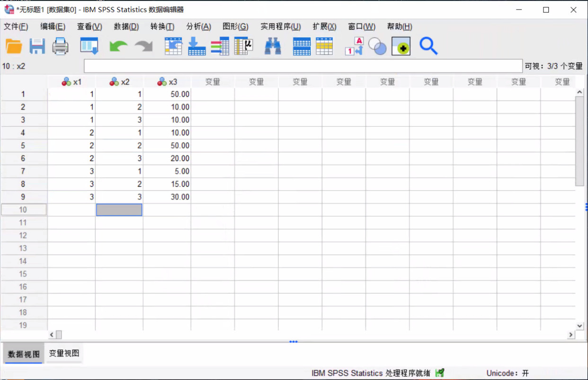588x380 pixels.
Task: Select the cell with value 30.00
Action: (x=167, y=197)
